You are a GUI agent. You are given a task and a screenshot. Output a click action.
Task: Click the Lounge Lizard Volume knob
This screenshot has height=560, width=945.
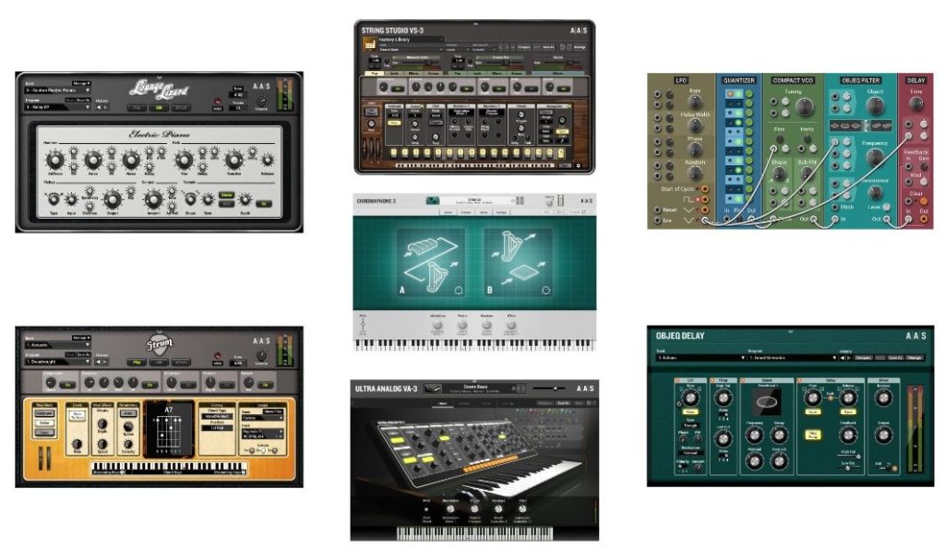point(261,101)
